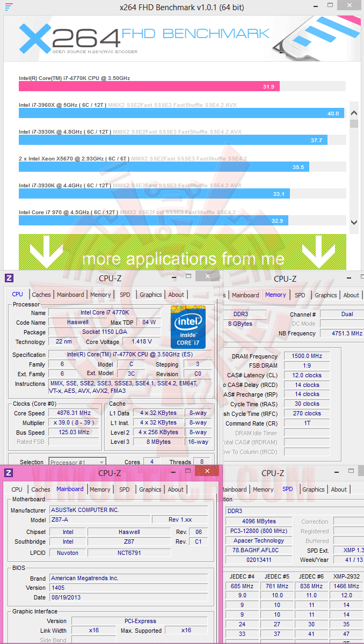This screenshot has height=644, width=364.
Task: Close the CPU-Z window showing the CPU tab
Action: [x=207, y=276]
